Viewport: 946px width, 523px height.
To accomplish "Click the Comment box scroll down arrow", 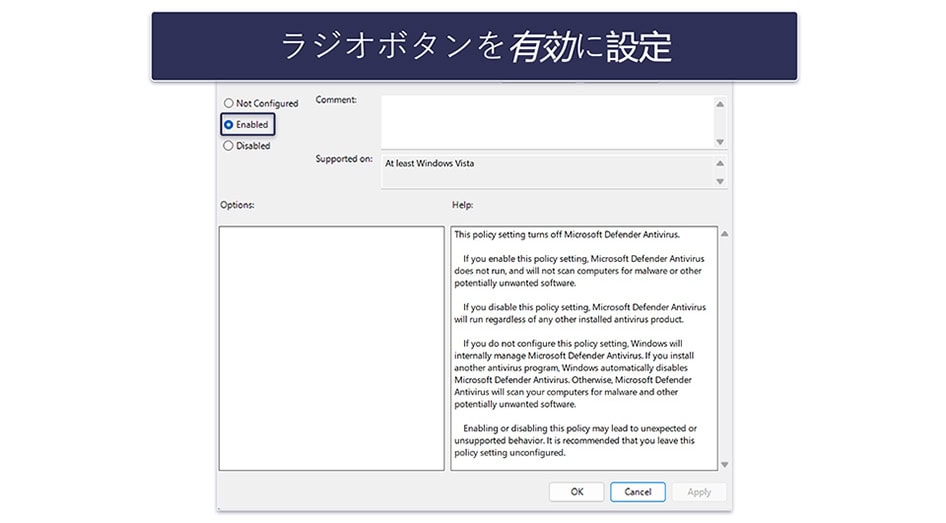I will point(720,142).
